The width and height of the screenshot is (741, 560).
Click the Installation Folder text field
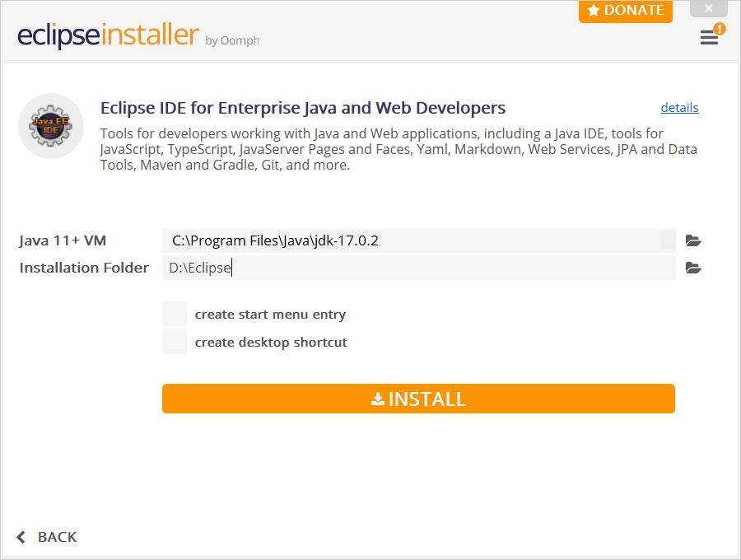[x=419, y=268]
